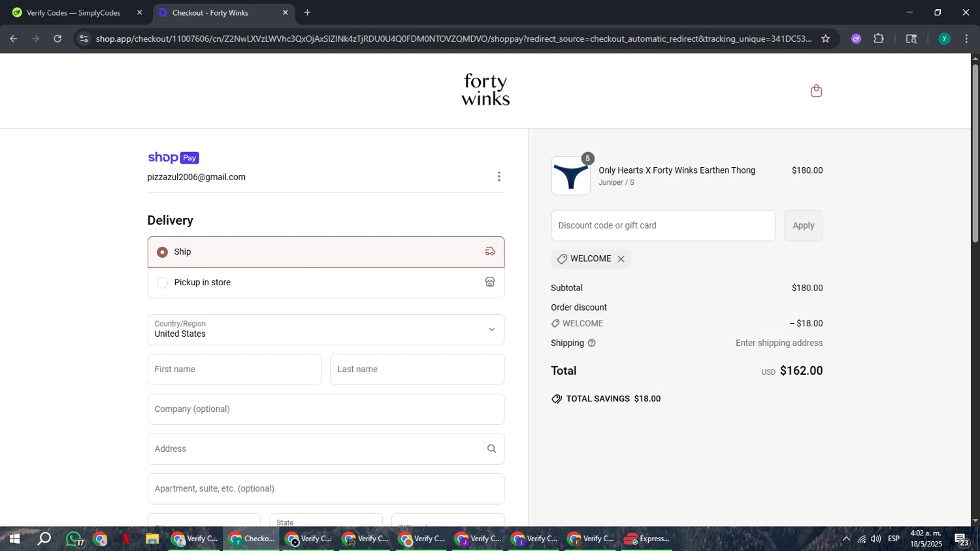Show hidden system tray icons

click(x=846, y=539)
